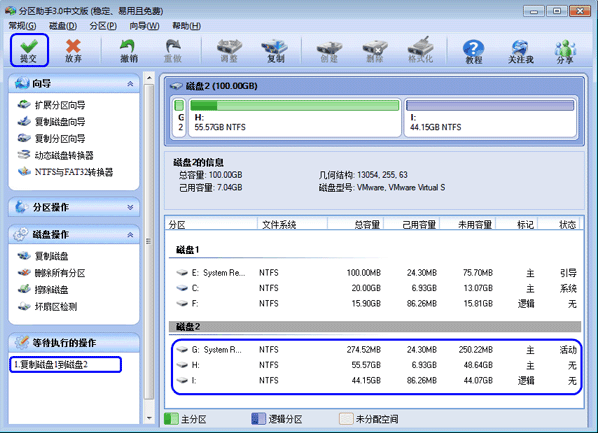Screen dimensions: 598x435
Task: Collapse the 磁盘操作 panel
Action: pos(130,234)
